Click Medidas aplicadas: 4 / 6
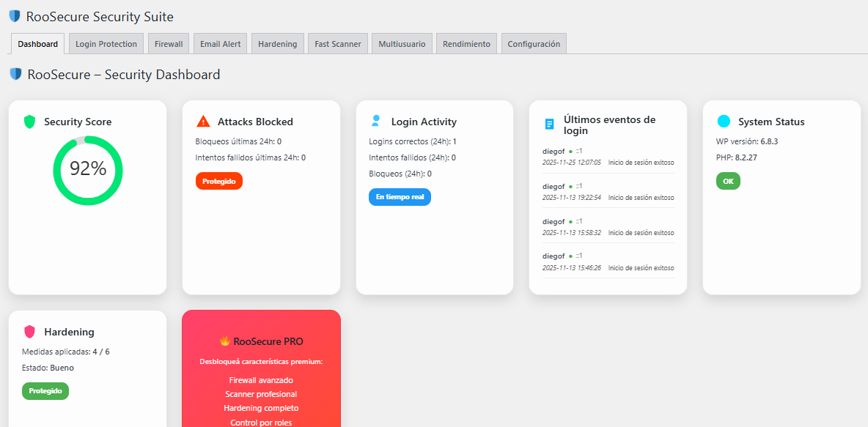This screenshot has width=868, height=427. 66,352
